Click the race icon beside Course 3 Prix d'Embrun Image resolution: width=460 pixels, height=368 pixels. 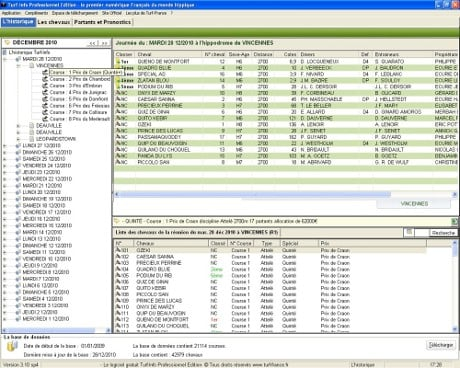click(x=45, y=86)
